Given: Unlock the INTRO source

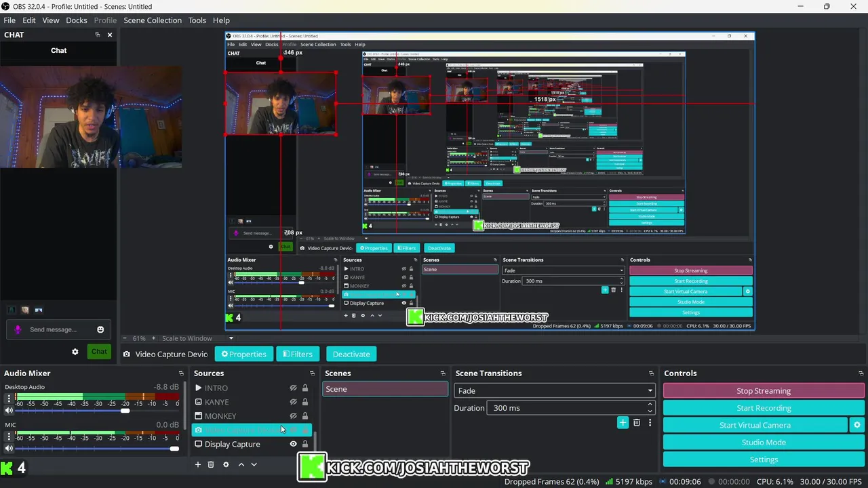Looking at the screenshot, I should [x=305, y=388].
